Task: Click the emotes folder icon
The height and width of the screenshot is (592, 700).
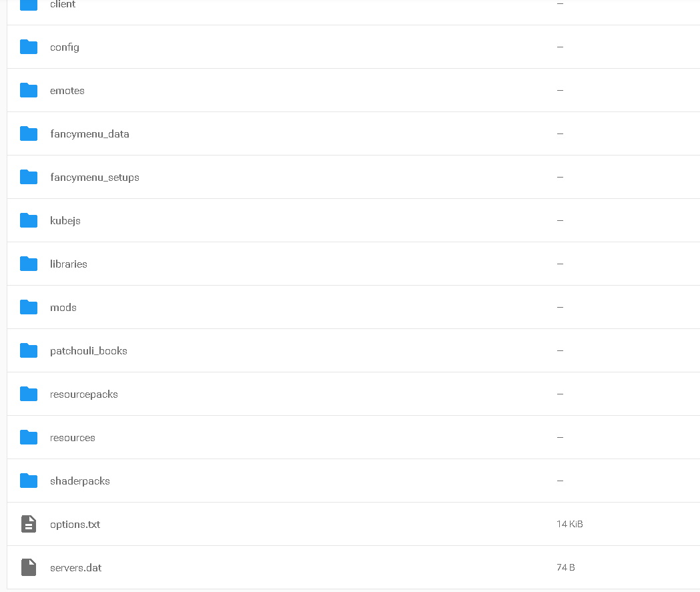Action: click(x=29, y=90)
